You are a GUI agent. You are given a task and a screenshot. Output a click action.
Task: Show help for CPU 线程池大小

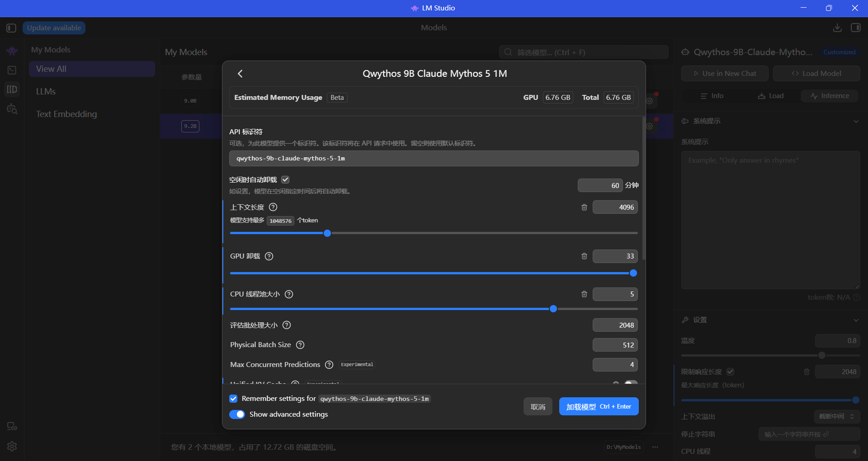click(289, 294)
